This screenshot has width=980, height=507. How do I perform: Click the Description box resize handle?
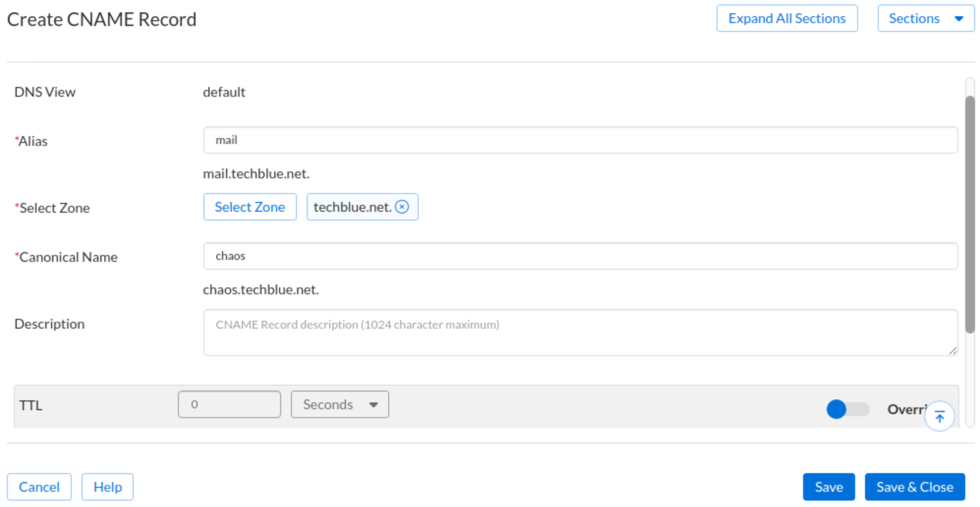952,350
